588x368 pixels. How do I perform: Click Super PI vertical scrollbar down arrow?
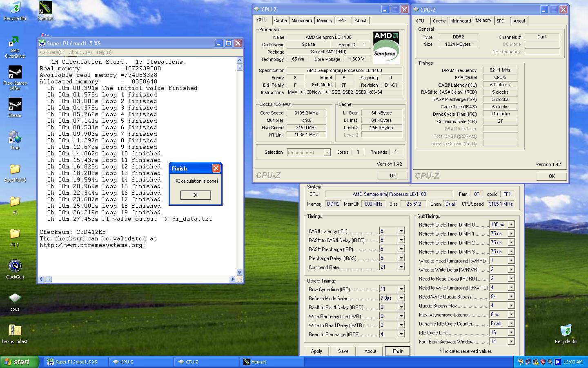pyautogui.click(x=240, y=272)
